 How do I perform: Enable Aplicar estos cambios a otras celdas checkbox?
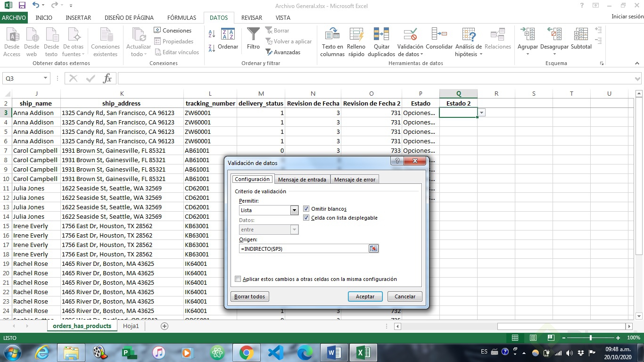click(x=238, y=279)
